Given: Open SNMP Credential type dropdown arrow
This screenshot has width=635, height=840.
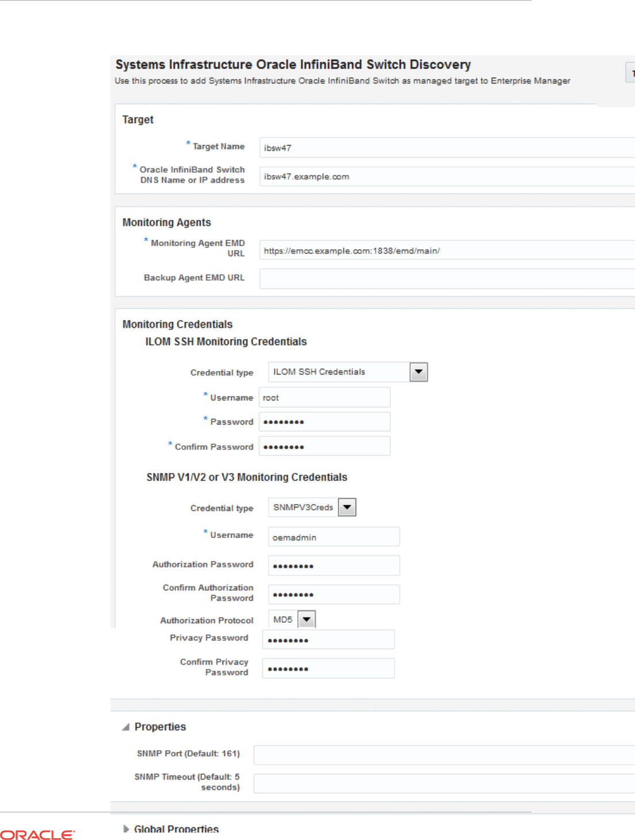Looking at the screenshot, I should click(347, 507).
